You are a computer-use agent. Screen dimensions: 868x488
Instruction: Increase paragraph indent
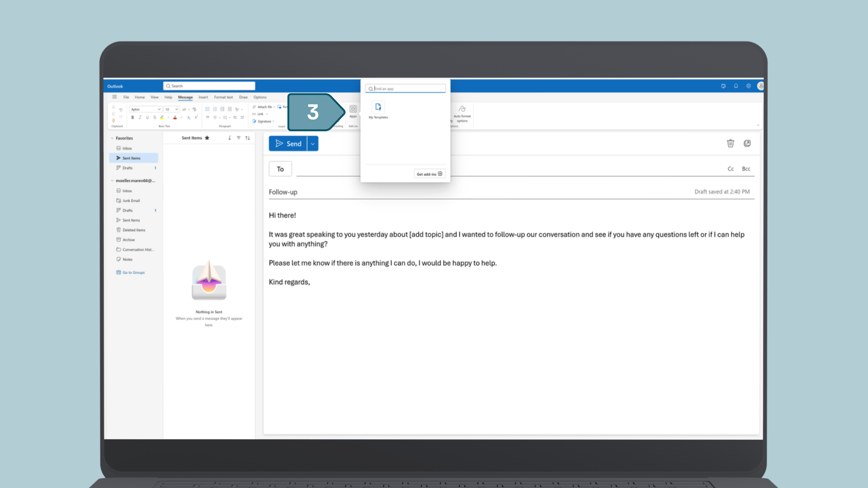[230, 109]
